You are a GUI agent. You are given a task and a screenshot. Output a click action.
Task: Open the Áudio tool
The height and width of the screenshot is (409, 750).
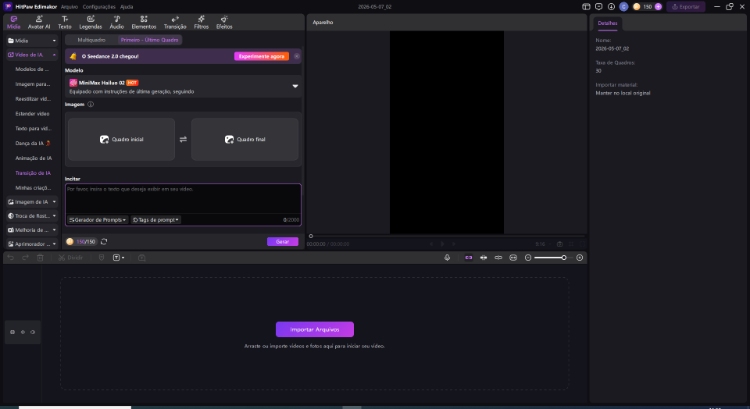117,22
